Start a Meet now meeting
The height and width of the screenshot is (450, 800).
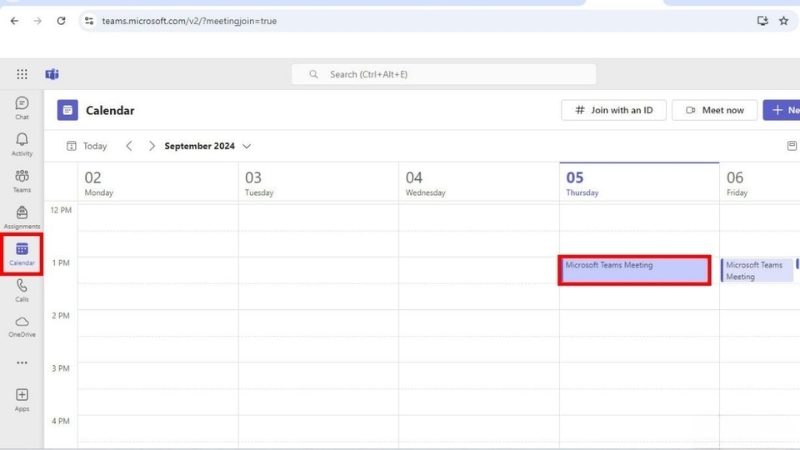714,110
